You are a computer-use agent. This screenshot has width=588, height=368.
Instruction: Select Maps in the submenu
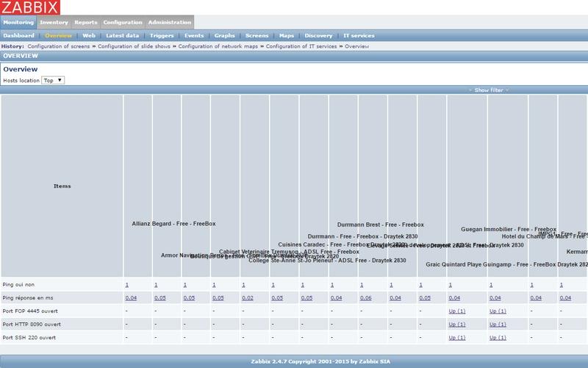coord(286,35)
